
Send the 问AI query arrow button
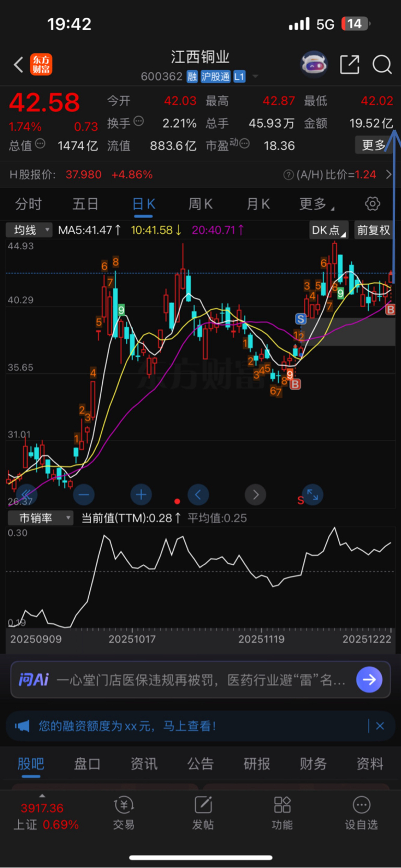coord(369,679)
